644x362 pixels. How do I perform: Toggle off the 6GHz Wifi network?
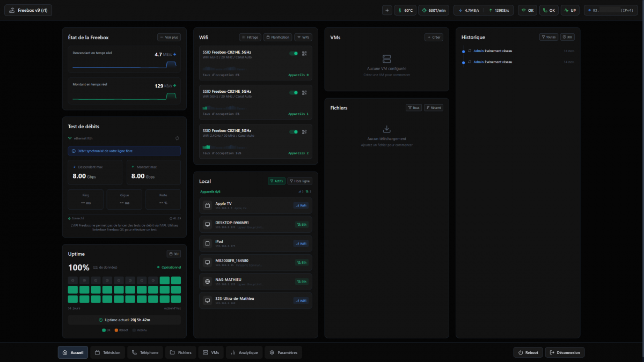[x=294, y=54]
